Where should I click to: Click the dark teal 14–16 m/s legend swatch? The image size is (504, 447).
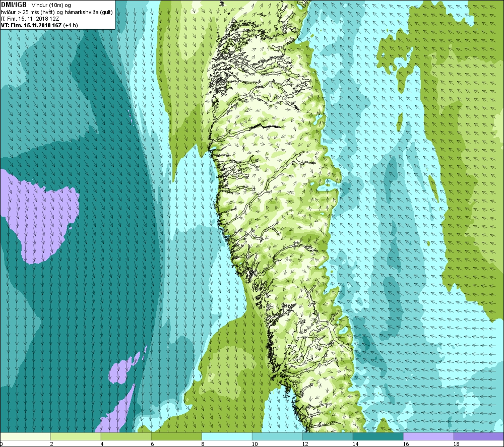coord(378,436)
